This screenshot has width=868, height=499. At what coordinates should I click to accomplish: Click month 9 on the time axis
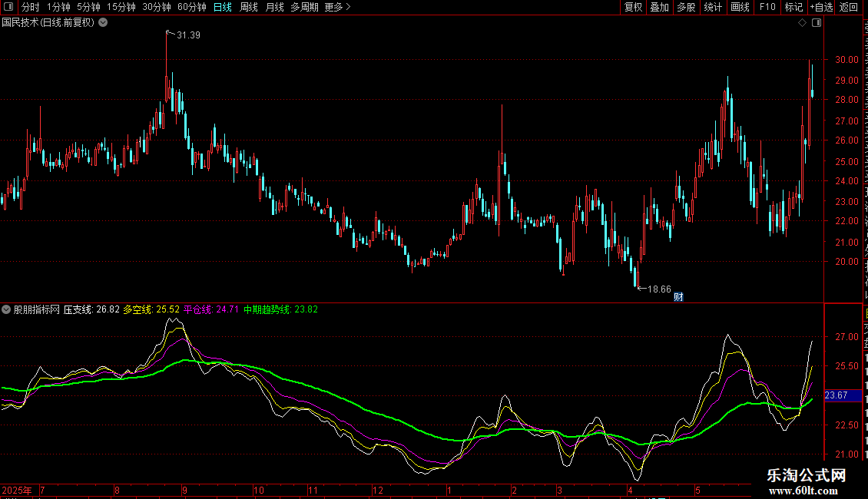185,490
